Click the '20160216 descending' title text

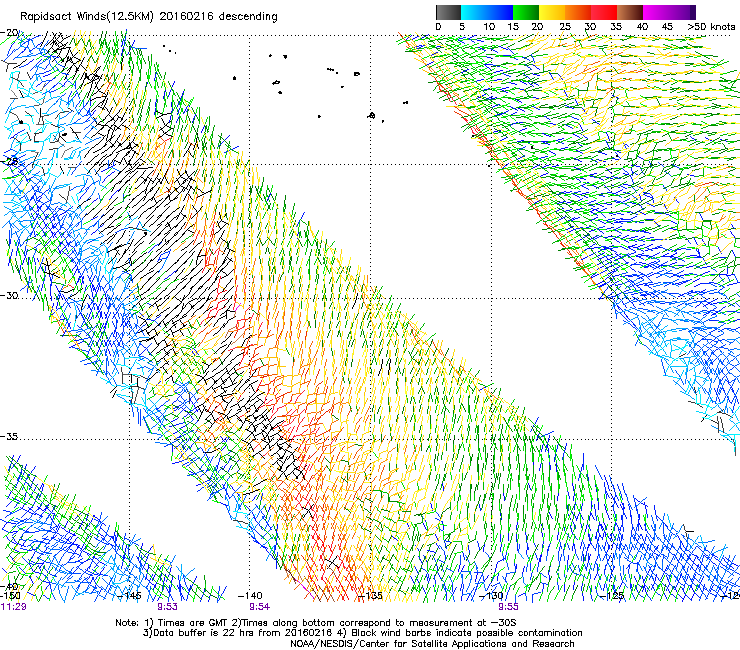tap(219, 17)
